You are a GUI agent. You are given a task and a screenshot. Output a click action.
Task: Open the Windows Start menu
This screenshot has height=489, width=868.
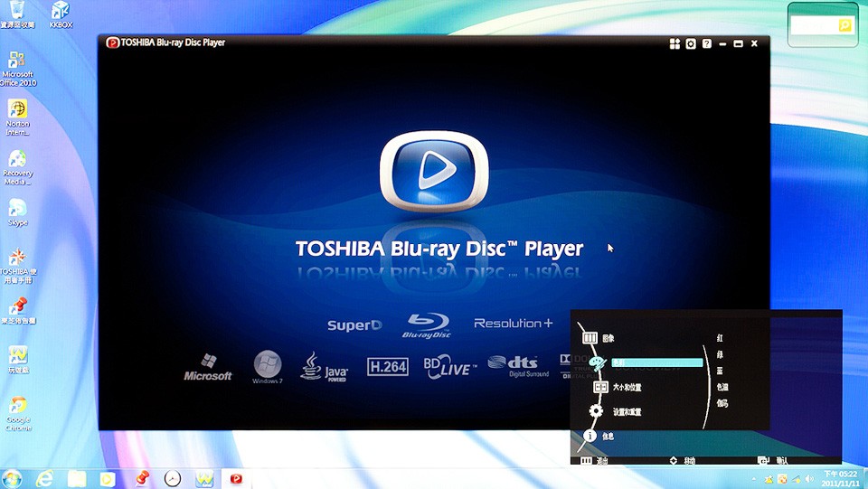[13, 478]
